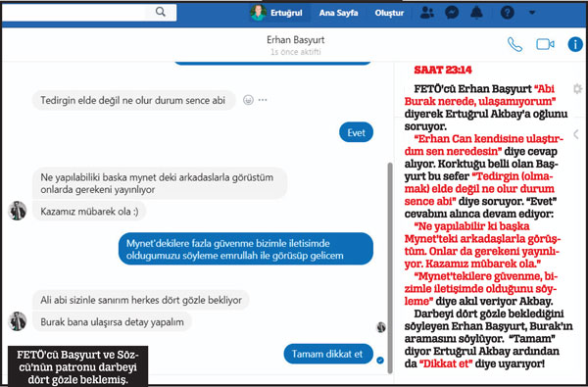This screenshot has width=588, height=387.
Task: Open more options for Tedirgin message
Action: (x=263, y=100)
